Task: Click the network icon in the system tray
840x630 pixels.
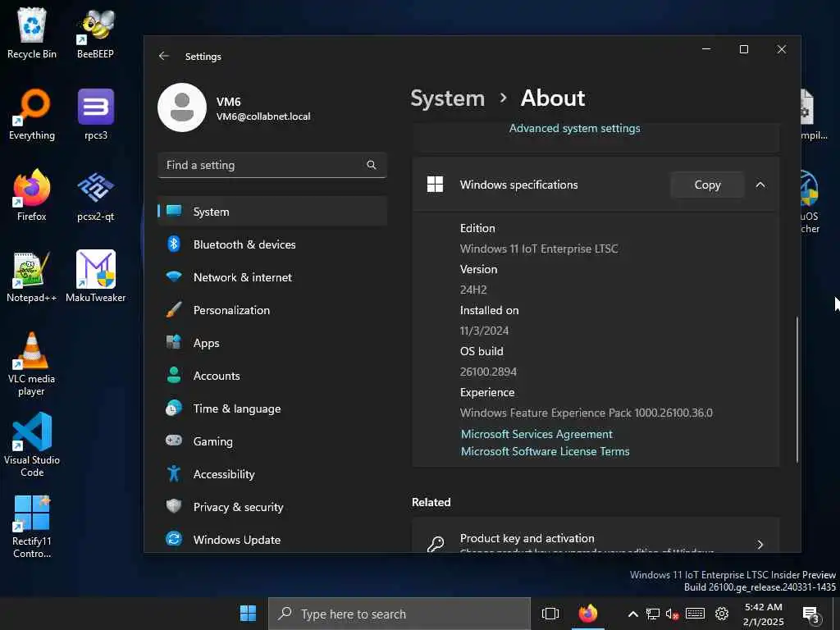Action: click(652, 614)
